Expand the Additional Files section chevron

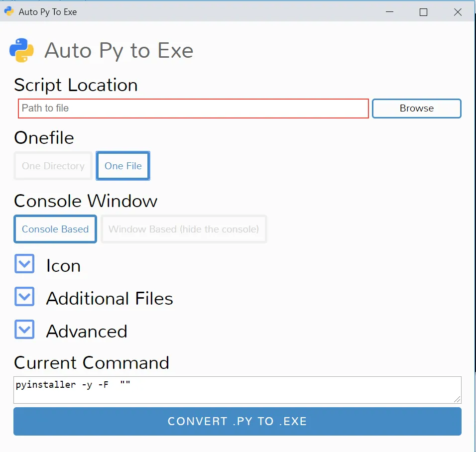tap(24, 296)
